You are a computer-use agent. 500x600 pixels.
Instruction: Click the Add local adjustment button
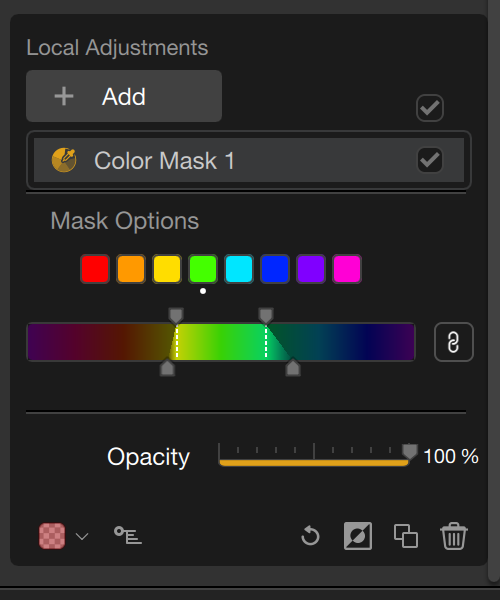[x=124, y=96]
